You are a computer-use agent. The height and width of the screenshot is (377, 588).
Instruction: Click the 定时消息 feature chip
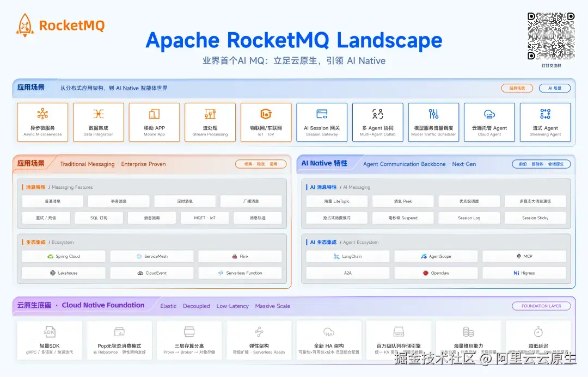click(x=185, y=201)
